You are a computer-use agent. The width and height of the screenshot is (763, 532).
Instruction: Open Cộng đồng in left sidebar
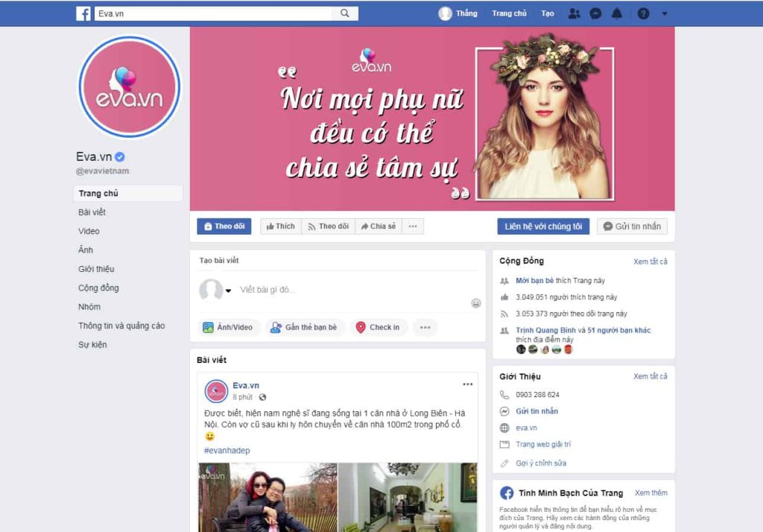click(x=98, y=288)
